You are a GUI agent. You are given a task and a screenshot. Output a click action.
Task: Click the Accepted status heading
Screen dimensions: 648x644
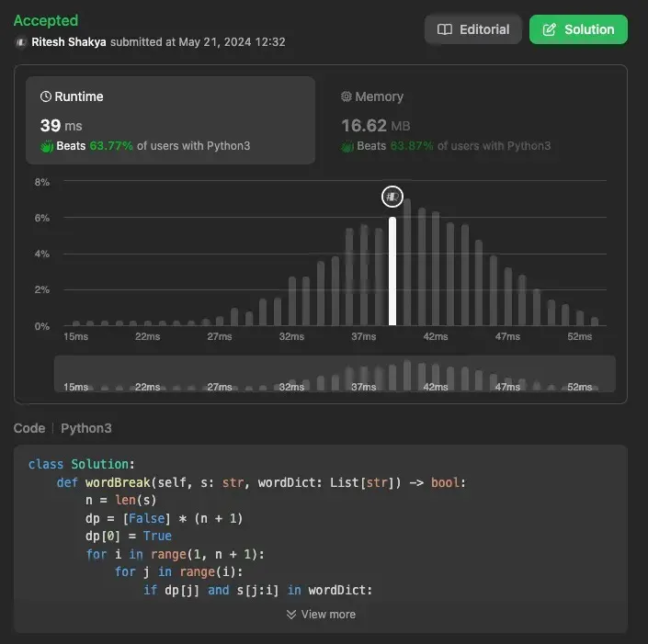point(46,20)
